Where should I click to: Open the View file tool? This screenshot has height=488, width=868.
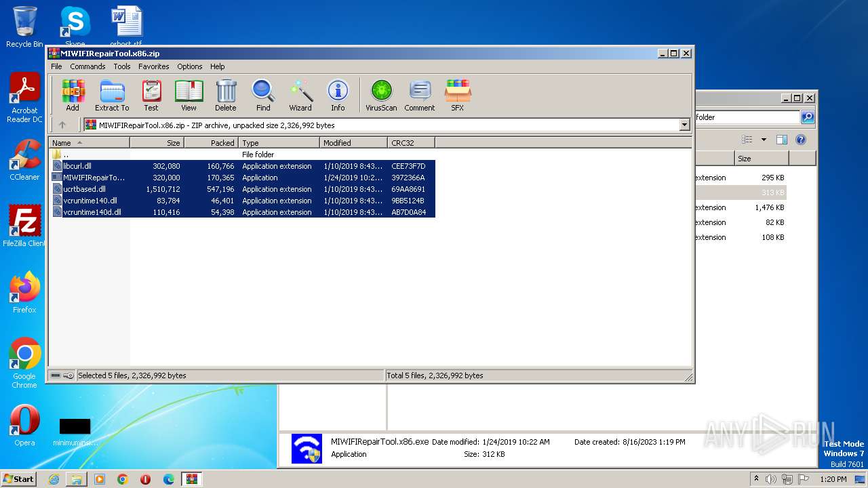click(x=189, y=95)
